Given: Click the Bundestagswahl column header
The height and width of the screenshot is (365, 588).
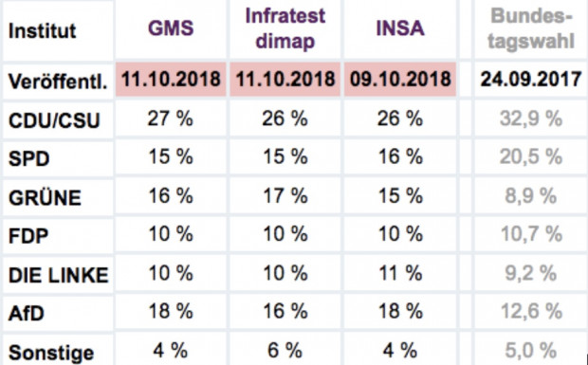Looking at the screenshot, I should [531, 28].
